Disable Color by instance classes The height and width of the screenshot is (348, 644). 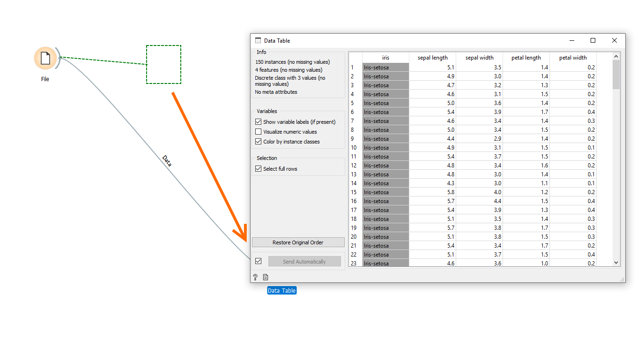pyautogui.click(x=258, y=142)
